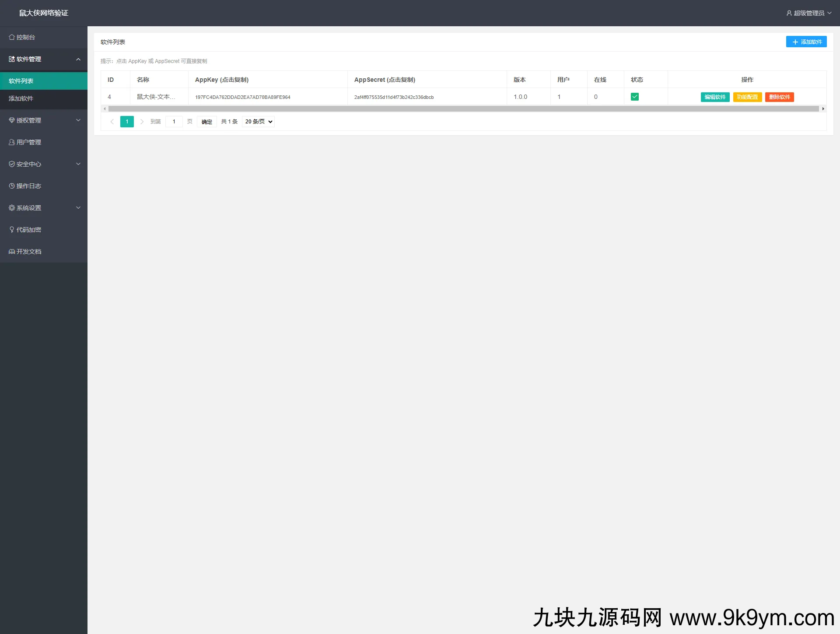840x634 pixels.
Task: Click the horizontal table scrollbar
Action: pyautogui.click(x=463, y=109)
